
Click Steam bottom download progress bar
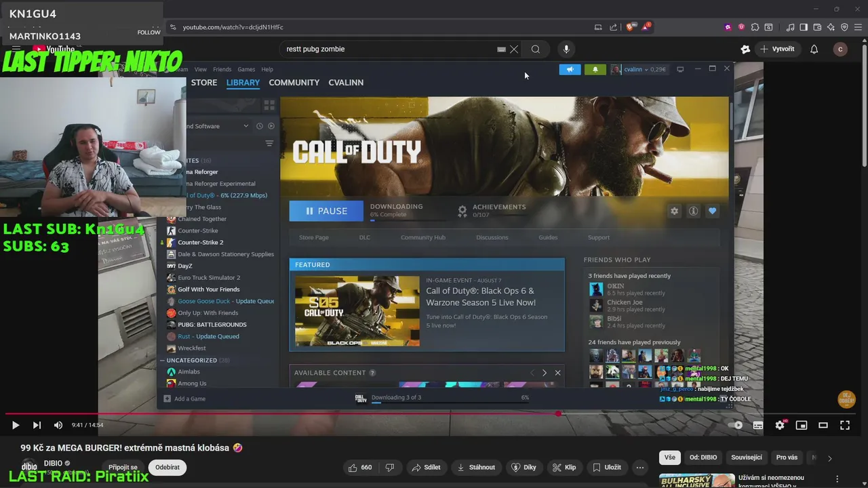pyautogui.click(x=450, y=401)
